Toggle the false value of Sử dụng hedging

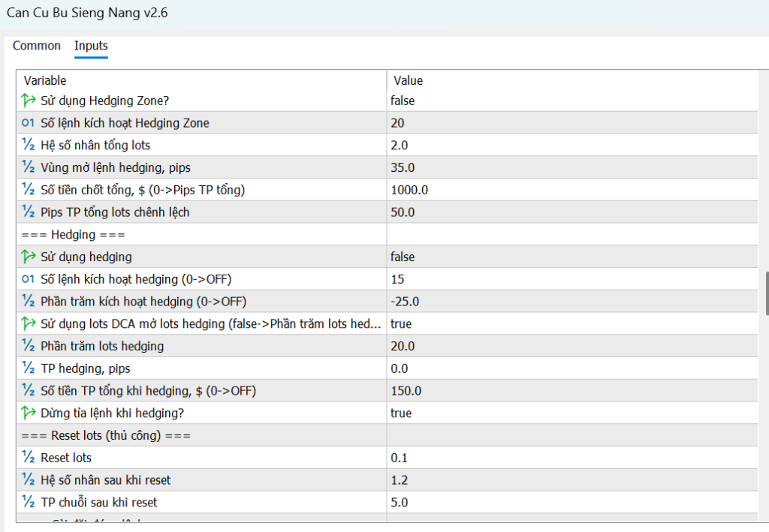coord(403,257)
